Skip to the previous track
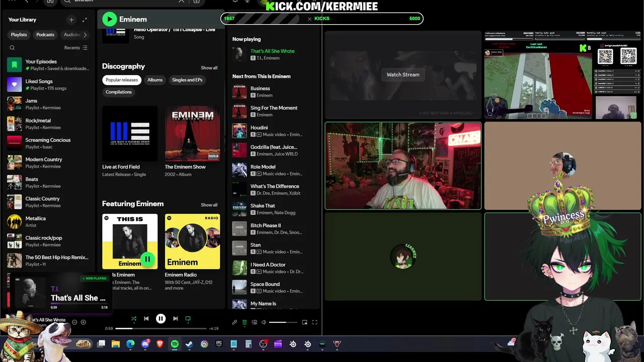 pyautogui.click(x=146, y=319)
